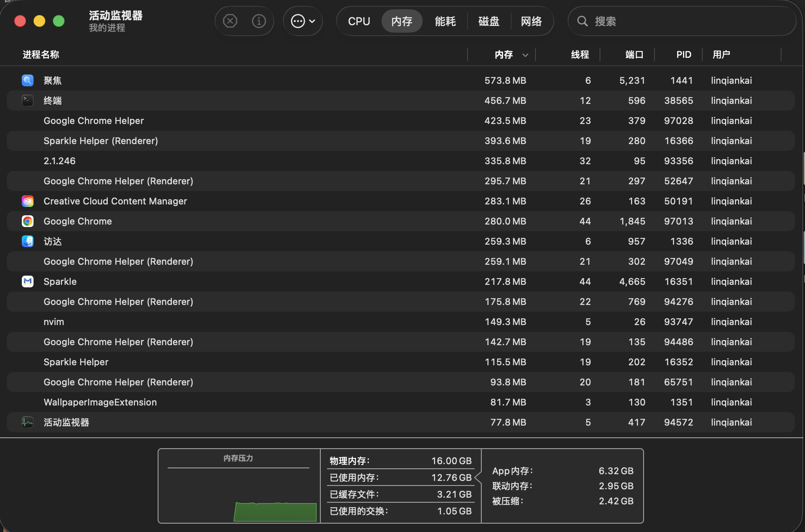Image resolution: width=805 pixels, height=532 pixels.
Task: Select Google Chrome Helper (Renderer) PID 97049
Action: coord(400,261)
